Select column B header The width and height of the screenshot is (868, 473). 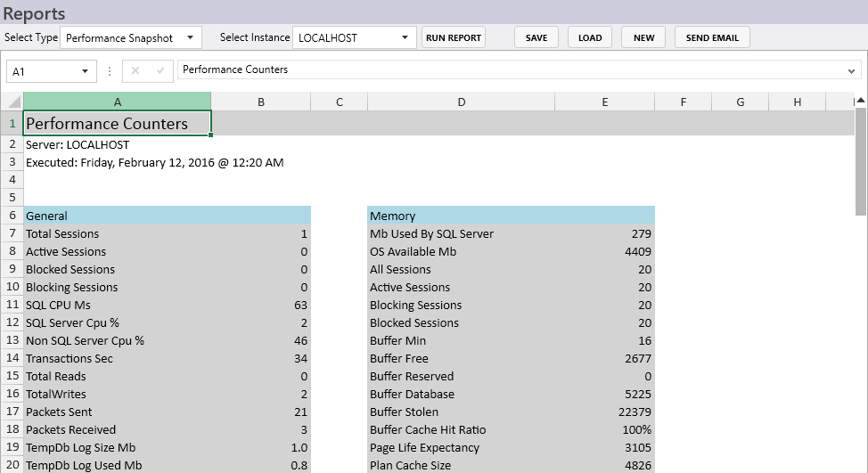coord(261,102)
